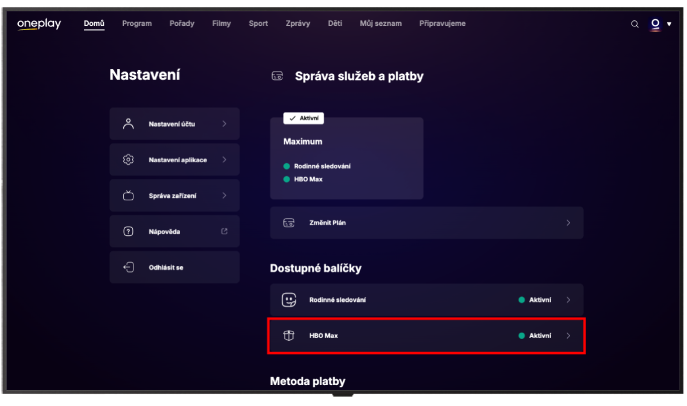Open the search magnifier icon
The height and width of the screenshot is (406, 687).
(634, 24)
